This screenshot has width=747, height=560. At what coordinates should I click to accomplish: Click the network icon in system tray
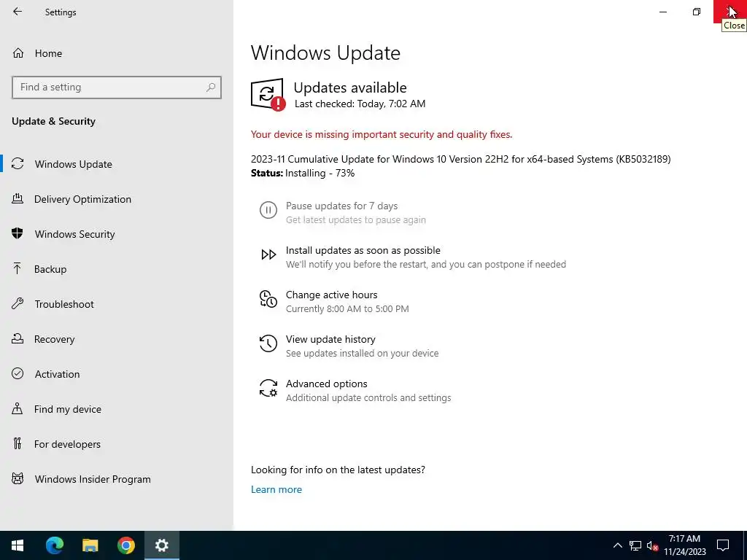pyautogui.click(x=635, y=545)
